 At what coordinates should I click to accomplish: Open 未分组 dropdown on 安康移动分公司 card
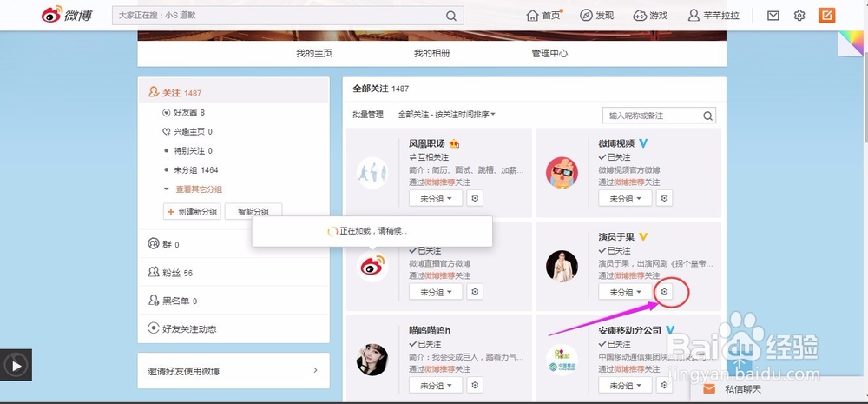(625, 385)
